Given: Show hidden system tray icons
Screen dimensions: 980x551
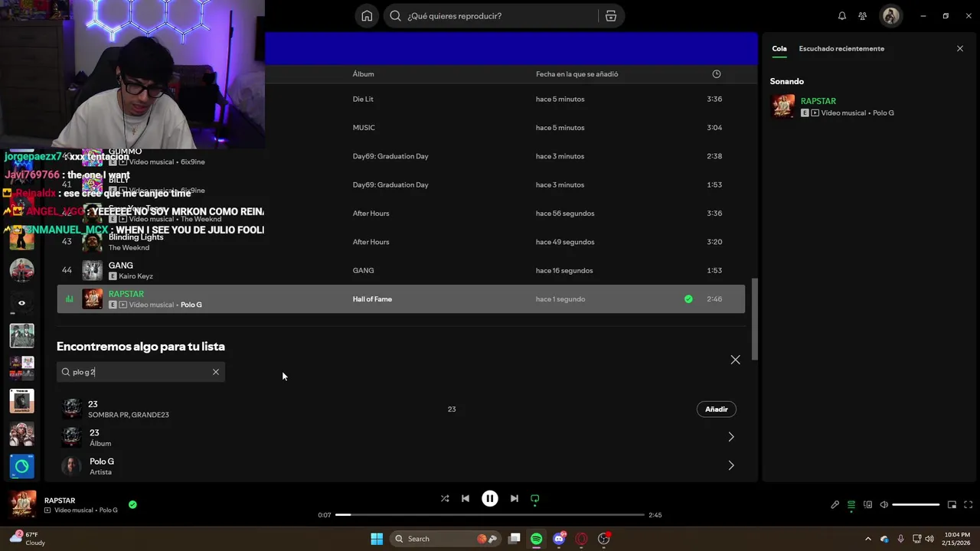Looking at the screenshot, I should pos(867,539).
